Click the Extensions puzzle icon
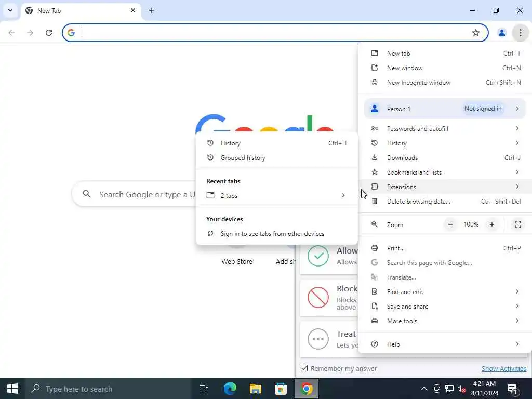Viewport: 532px width, 399px height. point(375,187)
